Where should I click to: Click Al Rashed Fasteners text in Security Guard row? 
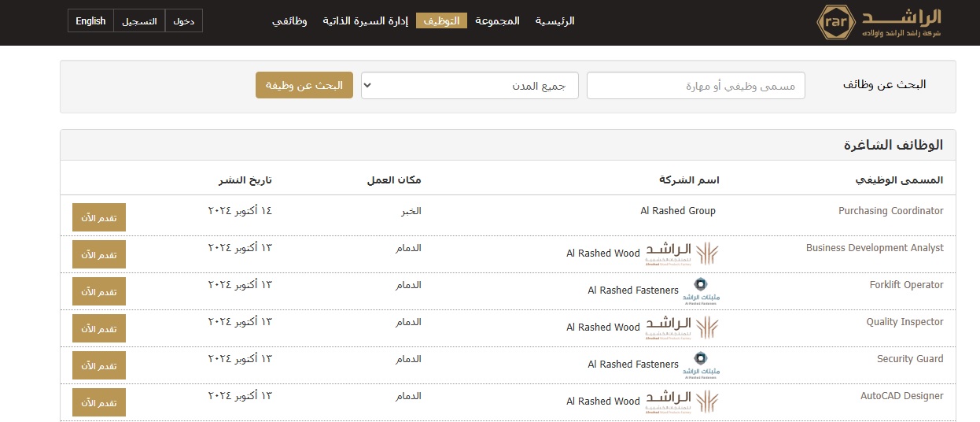pos(633,365)
